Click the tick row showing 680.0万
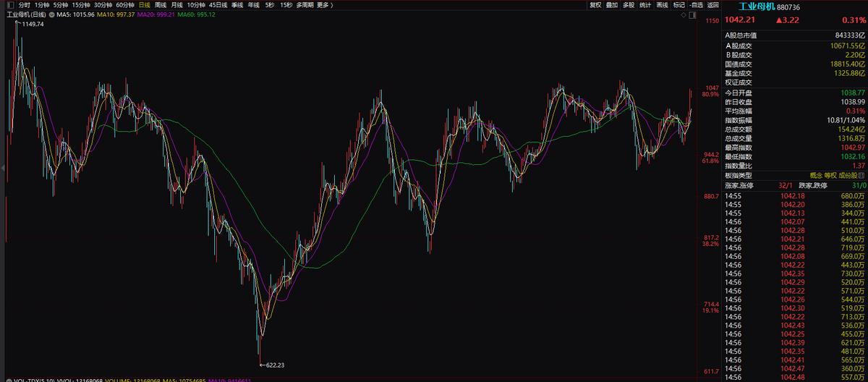Image resolution: width=868 pixels, height=382 pixels. click(x=795, y=195)
